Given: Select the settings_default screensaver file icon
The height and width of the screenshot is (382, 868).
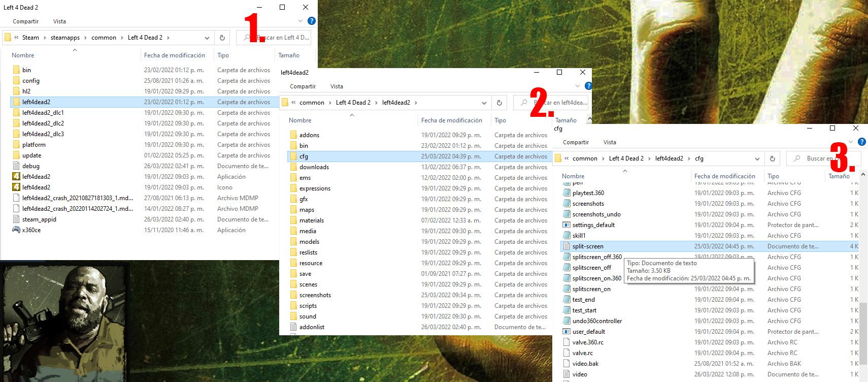Looking at the screenshot, I should point(566,225).
